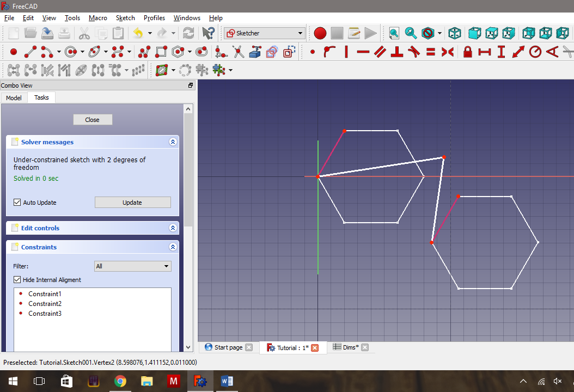The image size is (574, 392).
Task: Collapse the Solver messages section
Action: pos(173,142)
